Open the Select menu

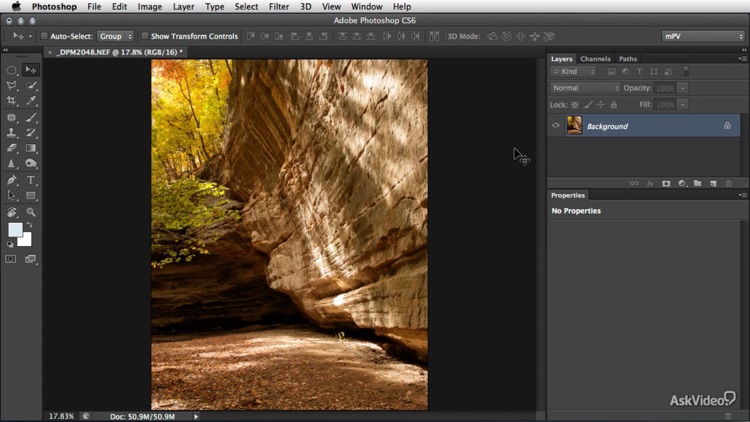(246, 7)
